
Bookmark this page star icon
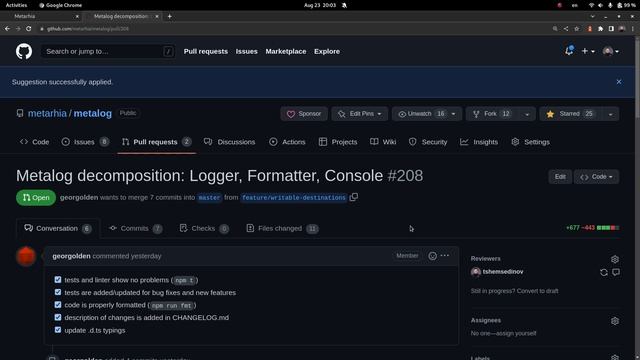coord(576,29)
